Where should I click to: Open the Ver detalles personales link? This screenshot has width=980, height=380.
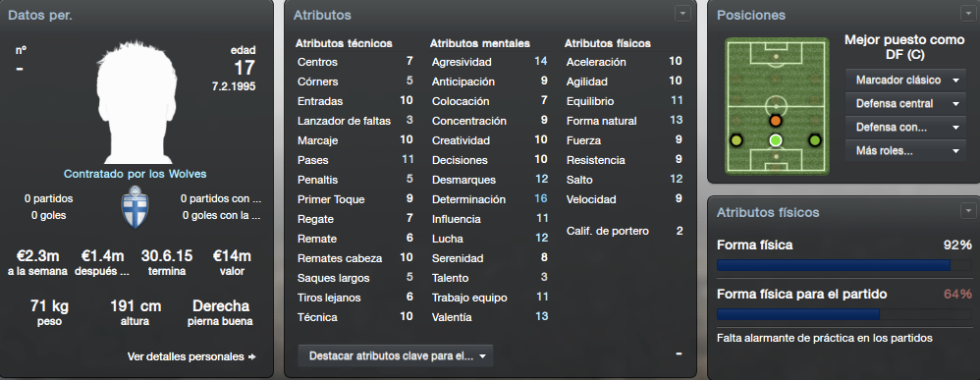(191, 356)
